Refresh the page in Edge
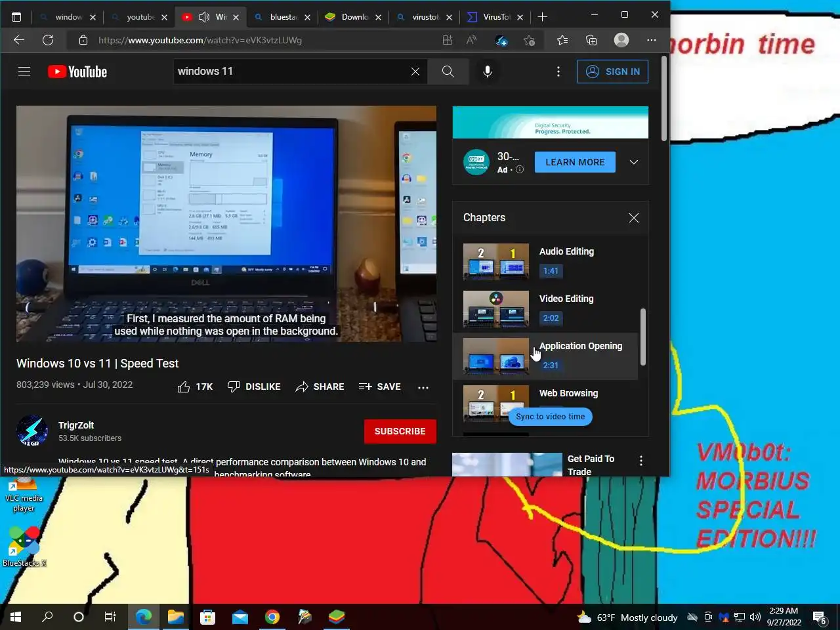Image resolution: width=840 pixels, height=630 pixels. click(x=48, y=40)
